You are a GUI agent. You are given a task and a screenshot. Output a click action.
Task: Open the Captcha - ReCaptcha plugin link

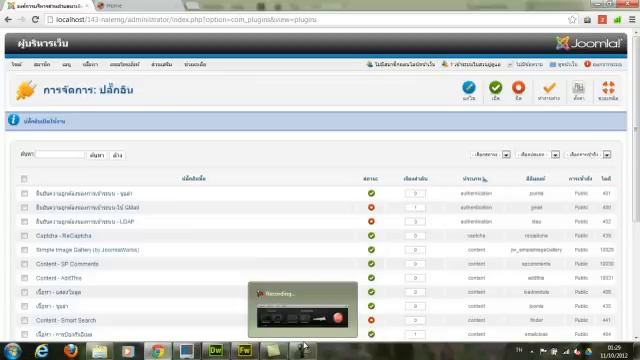[x=63, y=236]
